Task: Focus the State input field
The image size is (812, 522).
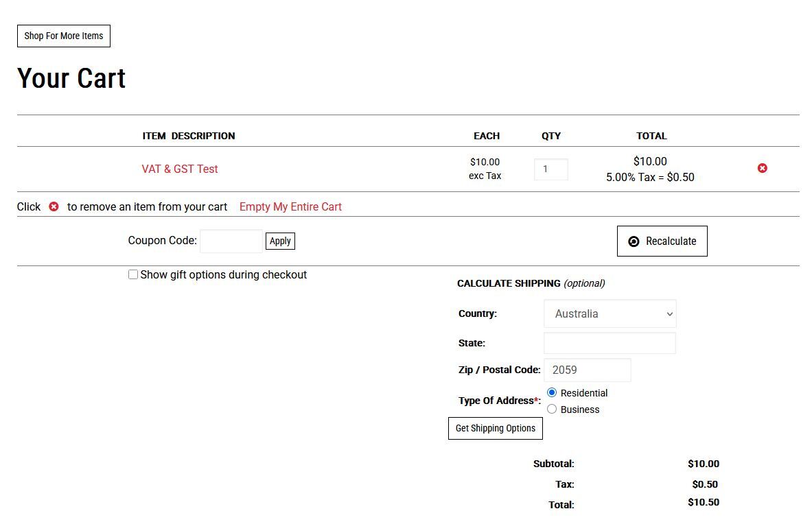Action: [x=609, y=343]
